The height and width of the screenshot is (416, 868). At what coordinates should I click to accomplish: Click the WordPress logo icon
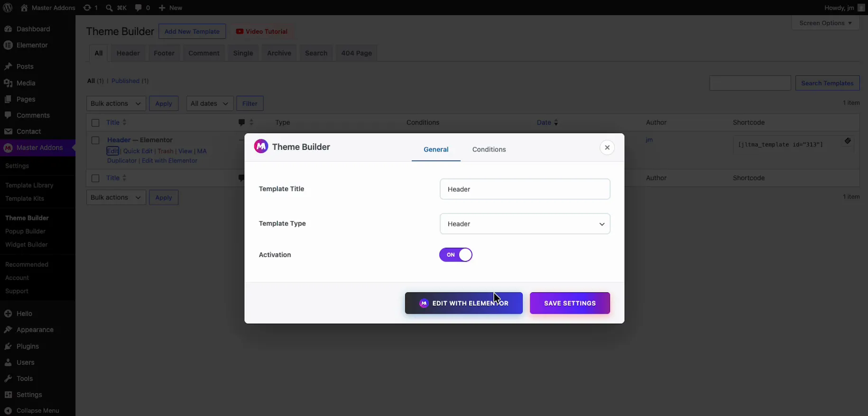click(8, 8)
